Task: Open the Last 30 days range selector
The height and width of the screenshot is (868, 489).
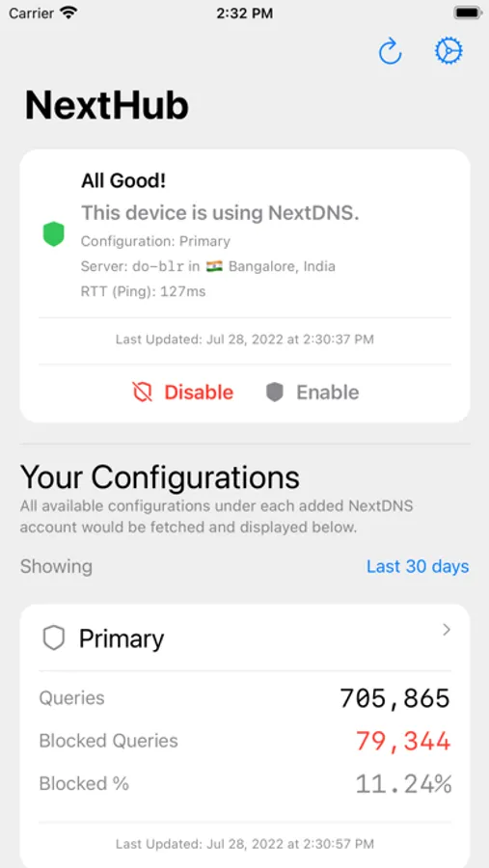Action: pos(418,566)
